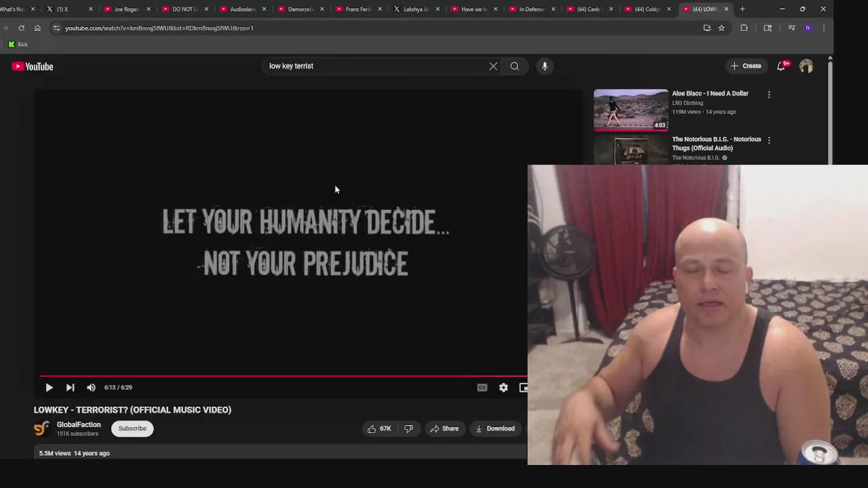Viewport: 868px width, 488px height.
Task: Click install/cast icon in address bar
Action: tap(707, 28)
